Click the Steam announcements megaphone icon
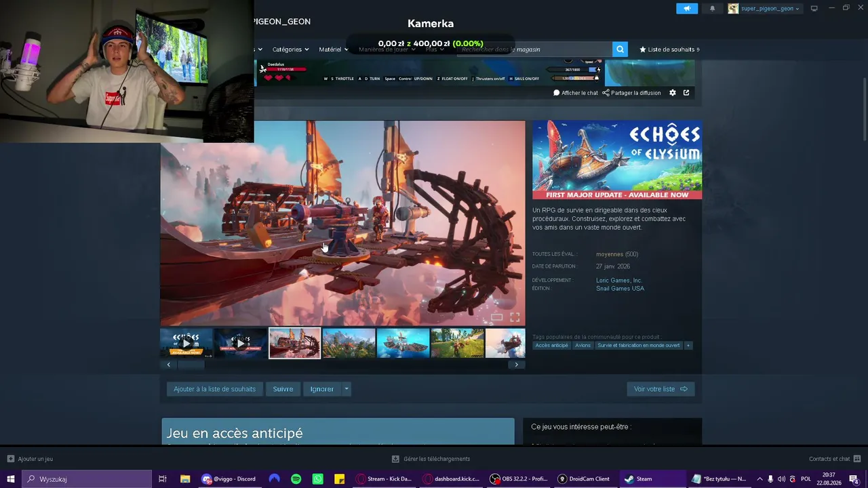 (687, 9)
